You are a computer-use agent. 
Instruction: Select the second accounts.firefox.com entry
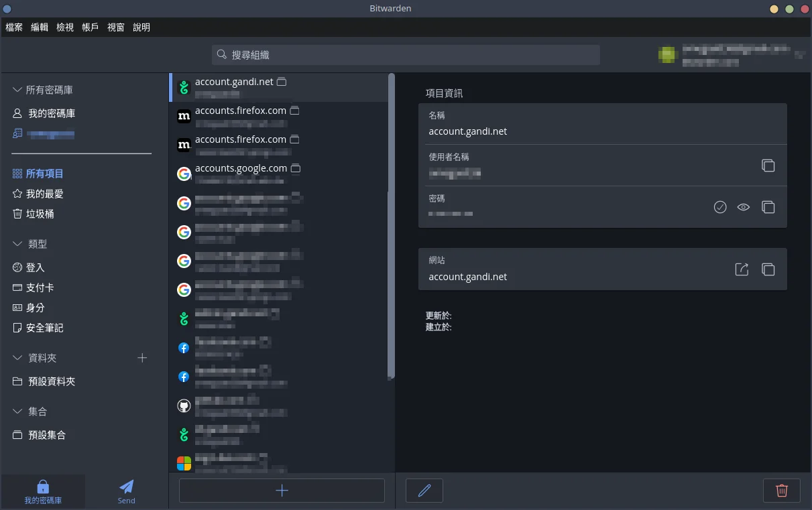(x=279, y=145)
